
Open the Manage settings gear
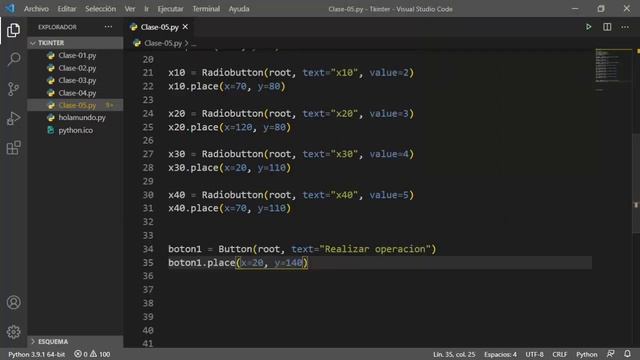[x=13, y=332]
